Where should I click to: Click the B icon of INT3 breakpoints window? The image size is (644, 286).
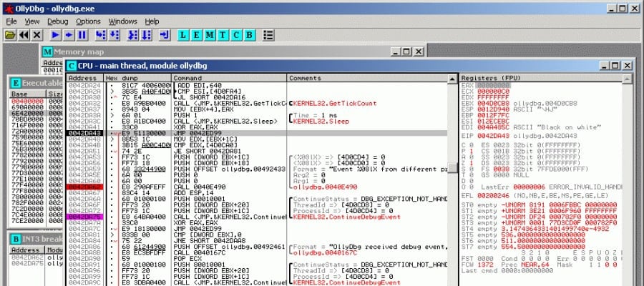[x=16, y=239]
